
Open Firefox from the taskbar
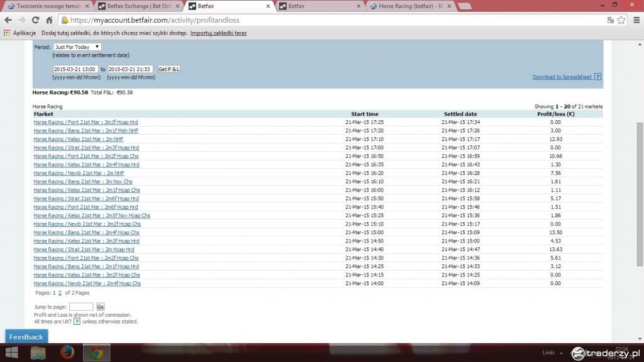coord(67,353)
